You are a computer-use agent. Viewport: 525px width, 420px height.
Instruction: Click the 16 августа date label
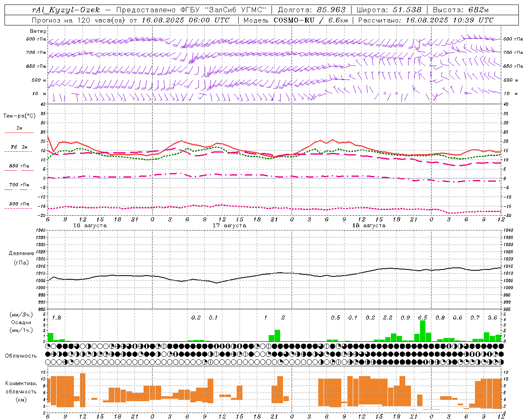click(x=90, y=226)
